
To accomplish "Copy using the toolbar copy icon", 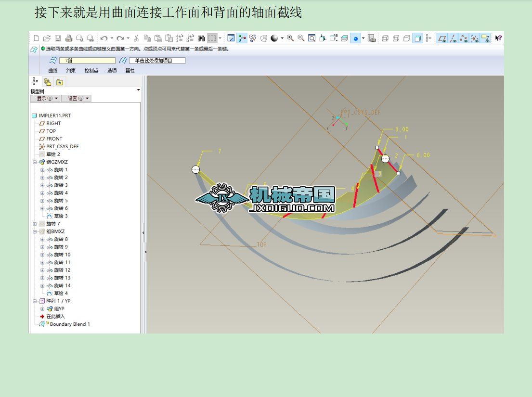I will (147, 38).
